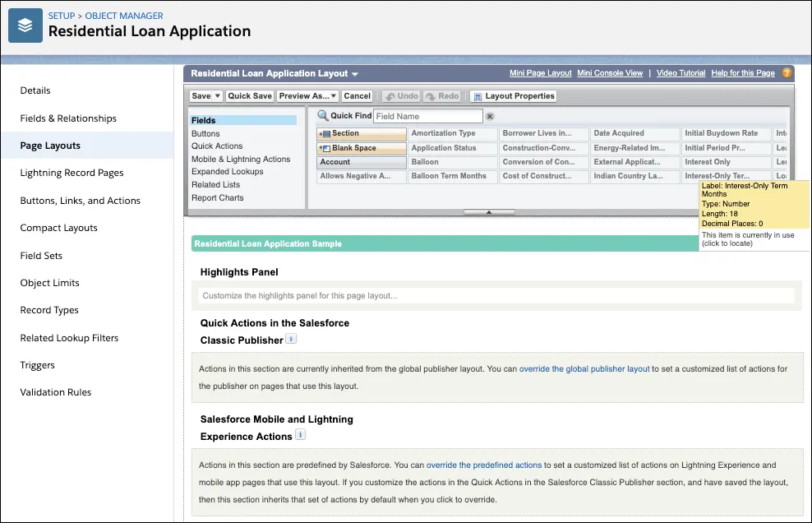This screenshot has height=523, width=812.
Task: Select Mobile & Lightning Actions palette category
Action: tap(241, 160)
